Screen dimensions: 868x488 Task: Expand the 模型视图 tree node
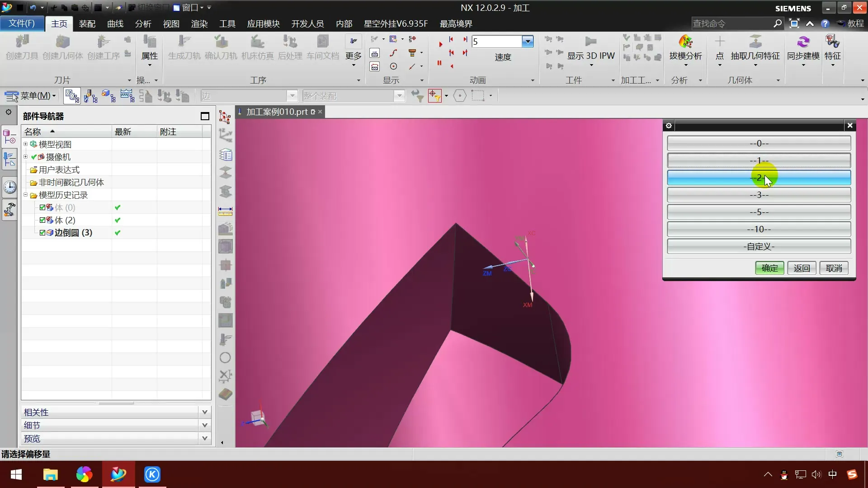pyautogui.click(x=26, y=144)
